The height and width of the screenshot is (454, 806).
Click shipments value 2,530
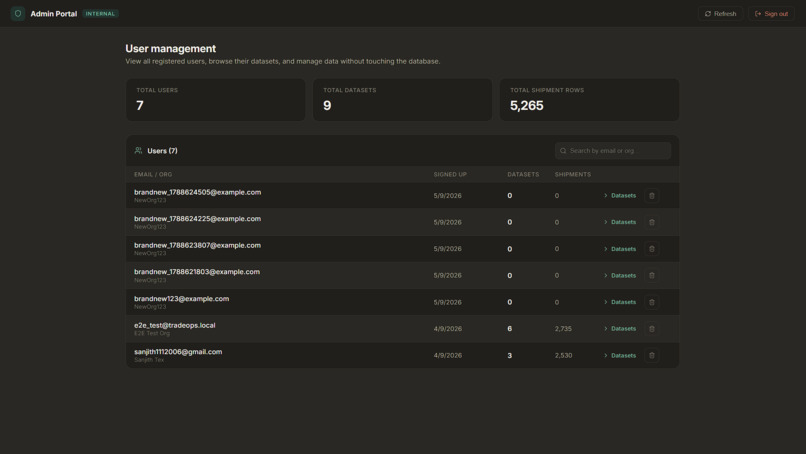tap(563, 356)
